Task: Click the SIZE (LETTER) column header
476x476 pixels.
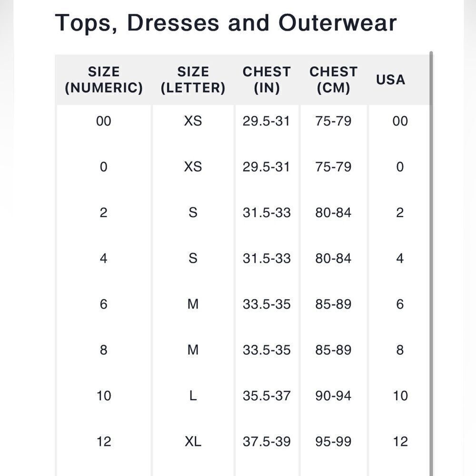Action: [x=193, y=80]
